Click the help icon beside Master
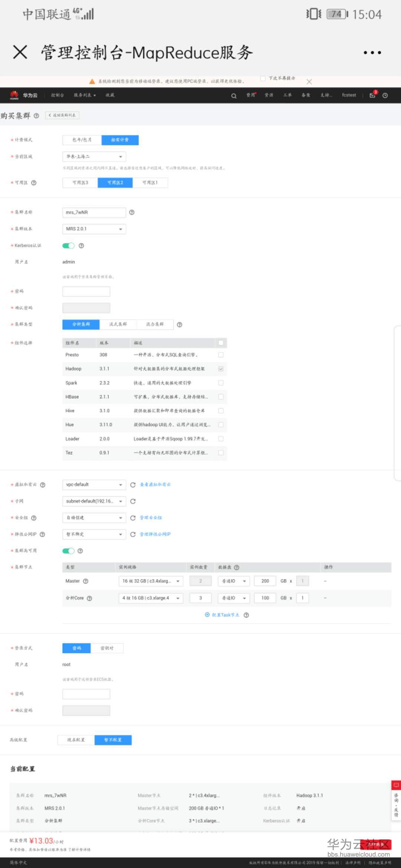This screenshot has width=401, height=868. (x=86, y=581)
